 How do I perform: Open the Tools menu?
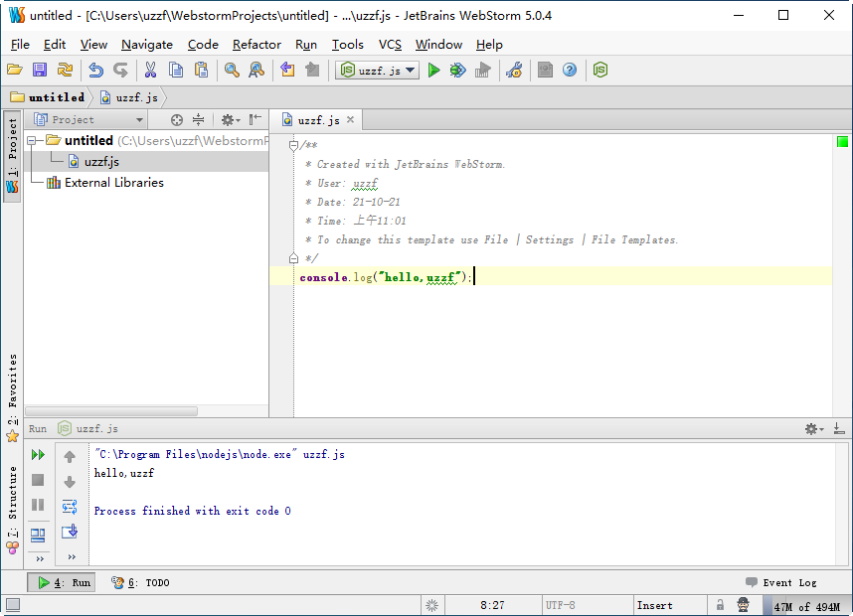[348, 45]
